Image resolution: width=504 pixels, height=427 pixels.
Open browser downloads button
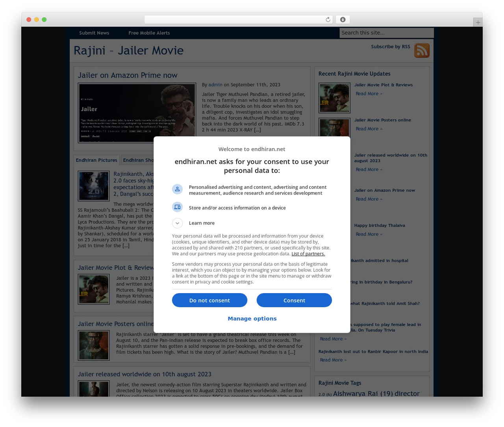[343, 20]
